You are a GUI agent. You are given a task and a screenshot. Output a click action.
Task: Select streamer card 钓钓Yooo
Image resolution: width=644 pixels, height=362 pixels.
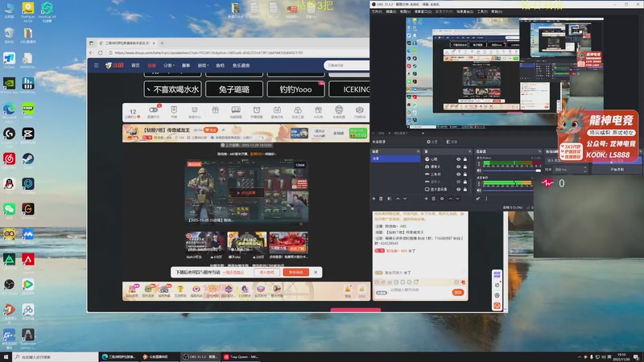click(x=295, y=89)
